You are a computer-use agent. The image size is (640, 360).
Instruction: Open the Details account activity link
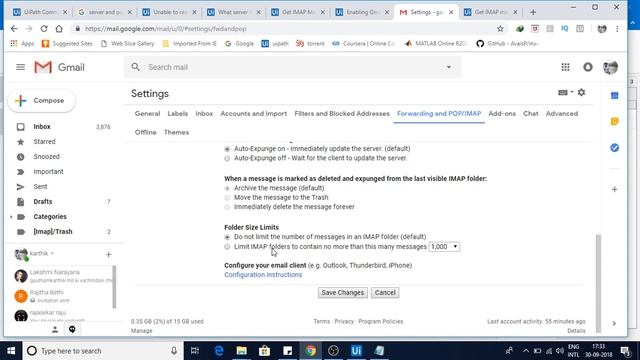coord(576,331)
